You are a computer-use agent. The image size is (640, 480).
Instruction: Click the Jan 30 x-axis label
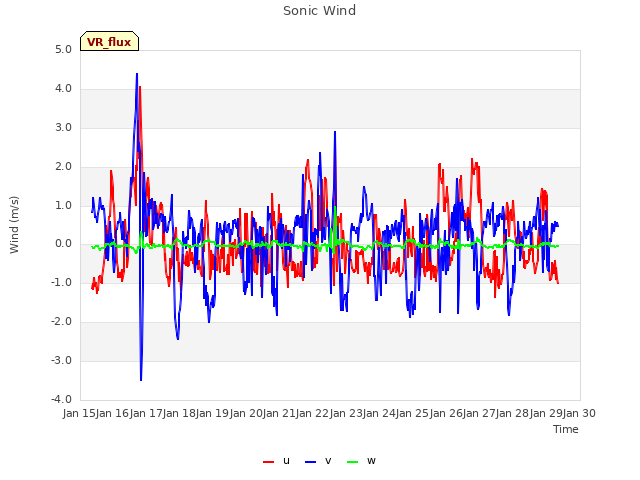[579, 413]
